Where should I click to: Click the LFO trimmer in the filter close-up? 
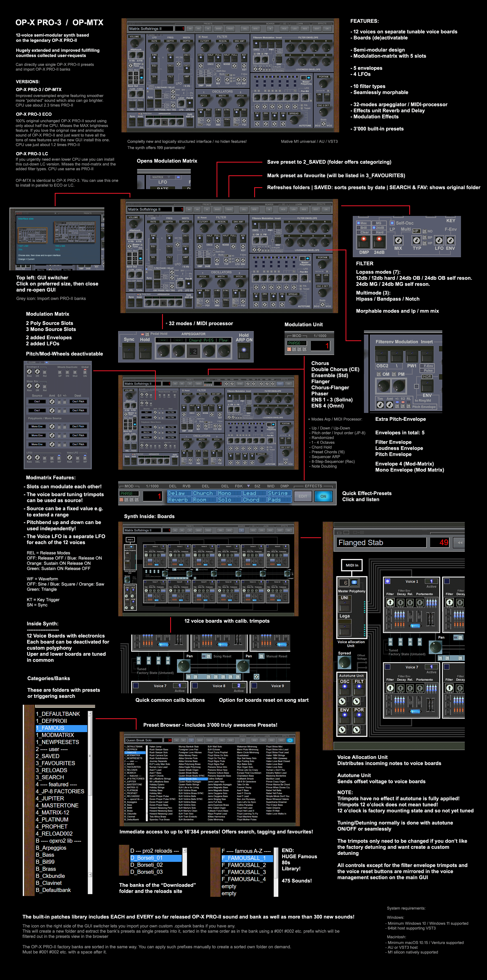(439, 240)
